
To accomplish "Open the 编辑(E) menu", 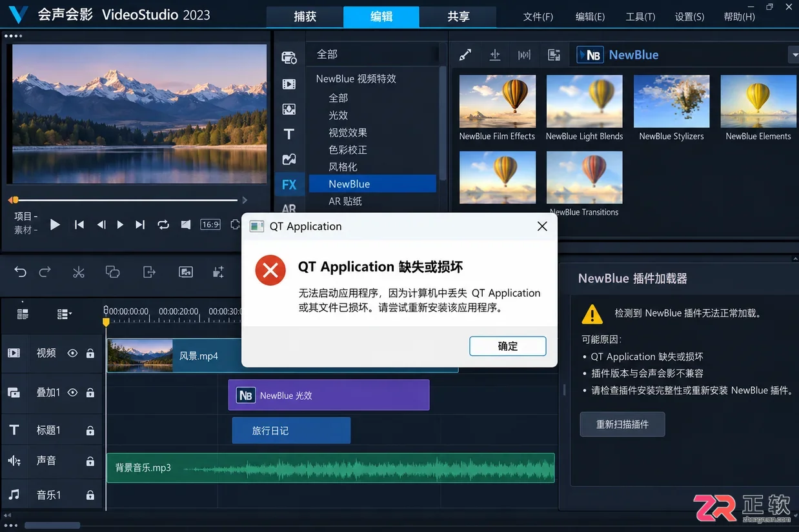I will [590, 17].
